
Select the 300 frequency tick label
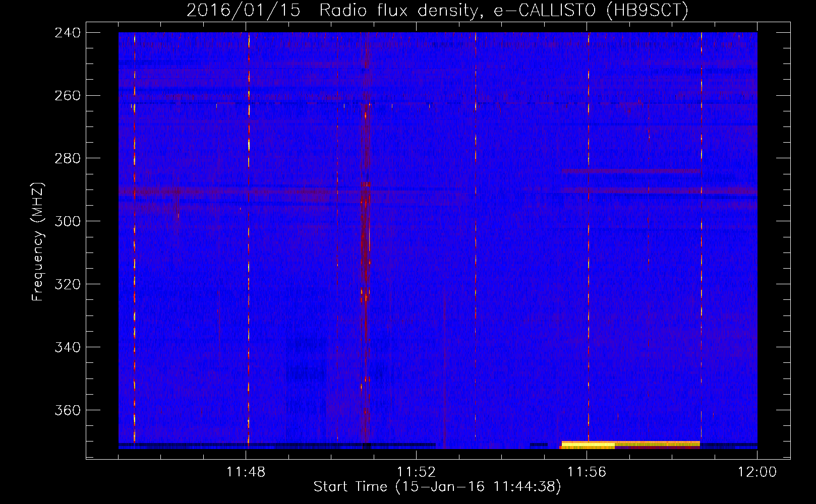68,221
